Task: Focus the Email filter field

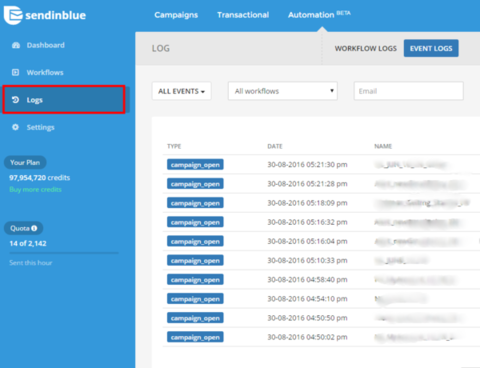Action: point(408,91)
